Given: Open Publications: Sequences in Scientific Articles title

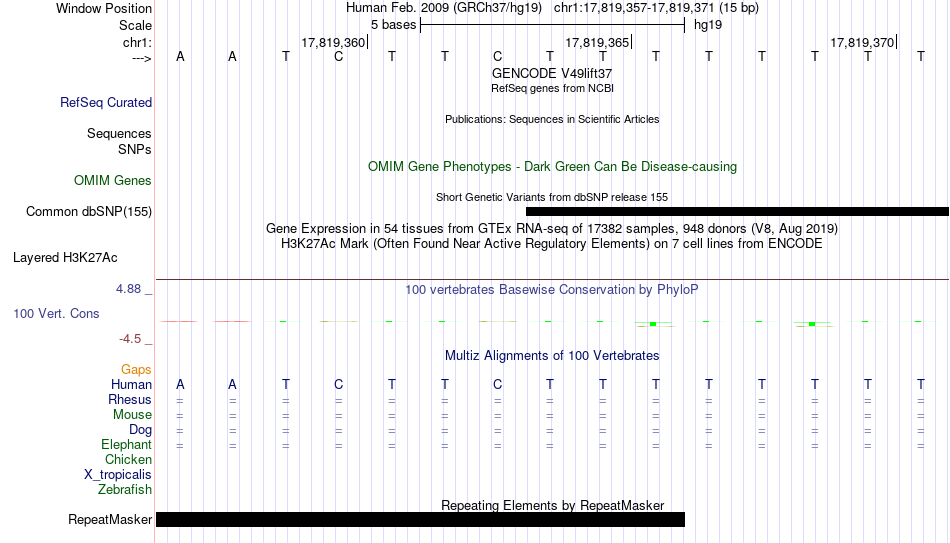Looking at the screenshot, I should pyautogui.click(x=552, y=119).
